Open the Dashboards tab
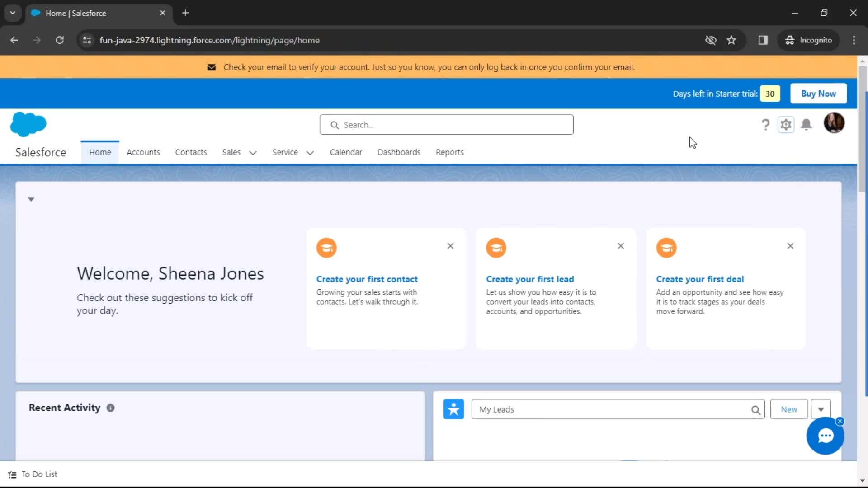Image resolution: width=868 pixels, height=488 pixels. 399,152
